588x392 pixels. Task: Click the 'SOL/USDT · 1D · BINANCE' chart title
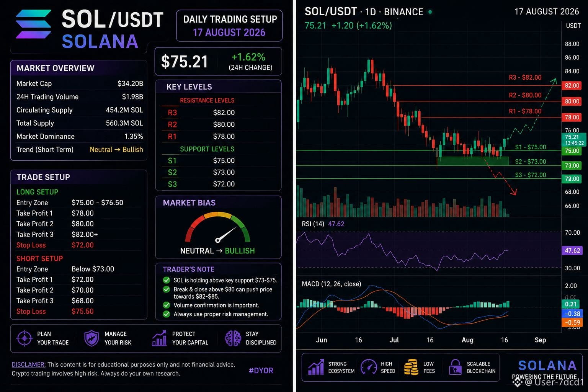[x=364, y=12]
